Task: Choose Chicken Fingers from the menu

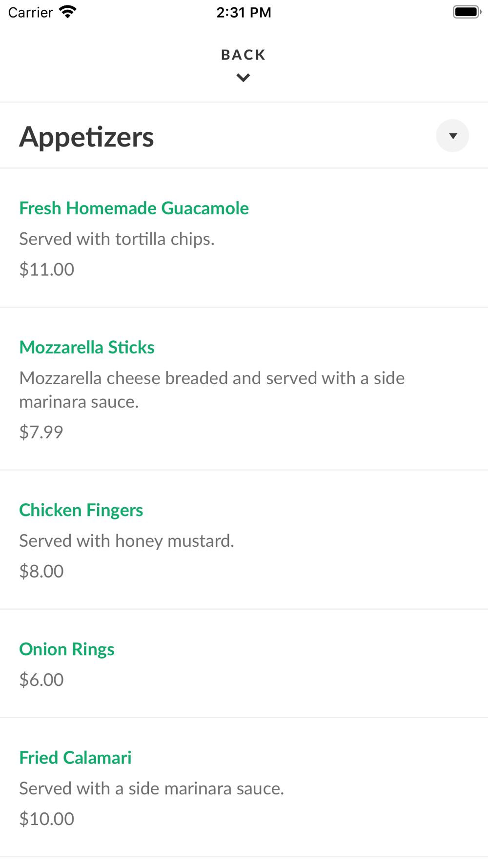Action: 81,510
